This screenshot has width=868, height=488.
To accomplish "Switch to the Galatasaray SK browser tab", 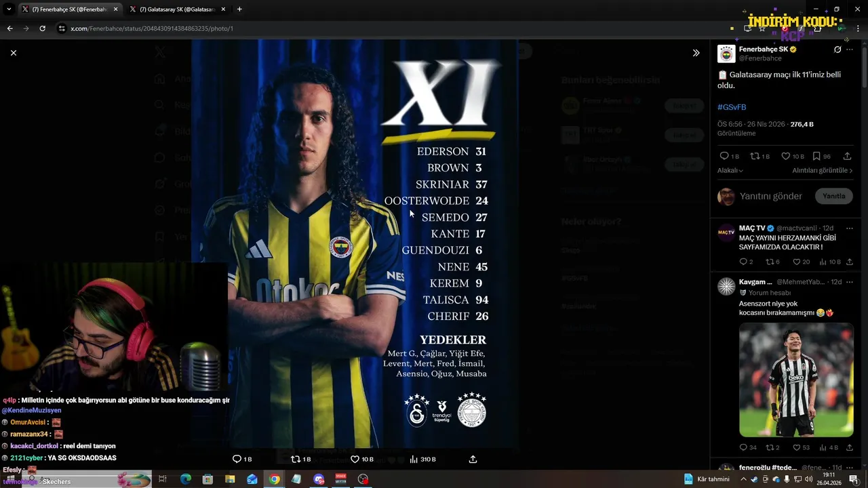I will (177, 9).
